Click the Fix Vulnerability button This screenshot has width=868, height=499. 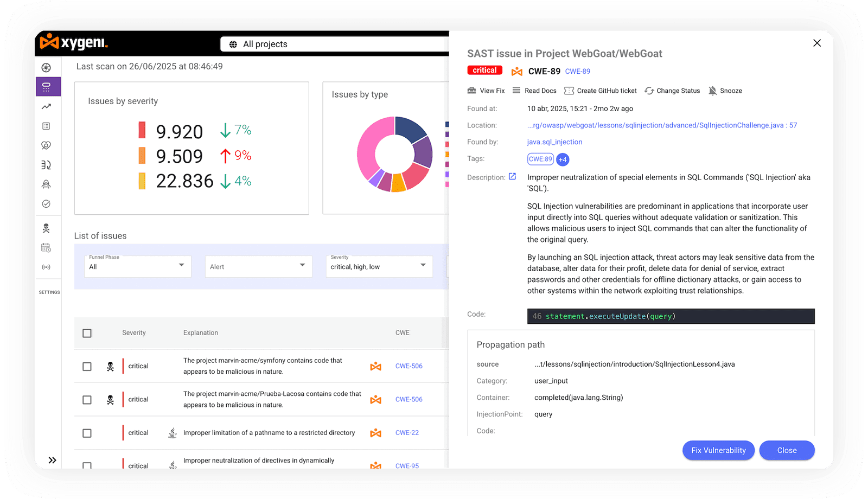click(x=718, y=450)
